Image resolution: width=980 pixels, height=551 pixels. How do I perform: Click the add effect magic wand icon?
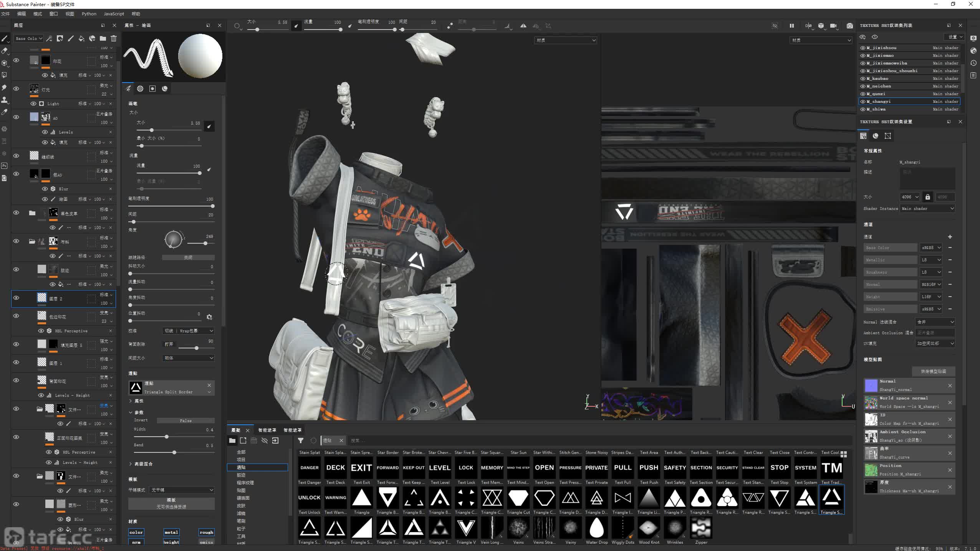coord(49,38)
